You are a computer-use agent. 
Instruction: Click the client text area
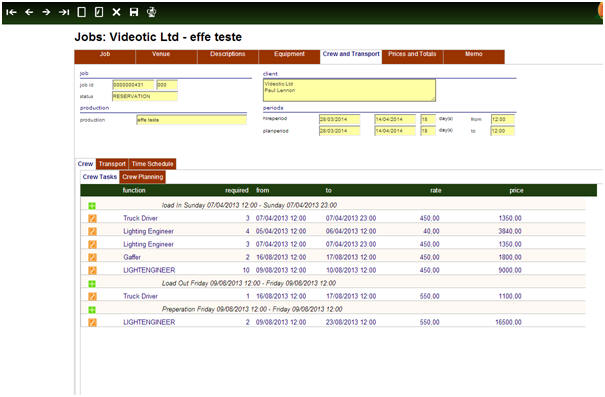pyautogui.click(x=350, y=90)
